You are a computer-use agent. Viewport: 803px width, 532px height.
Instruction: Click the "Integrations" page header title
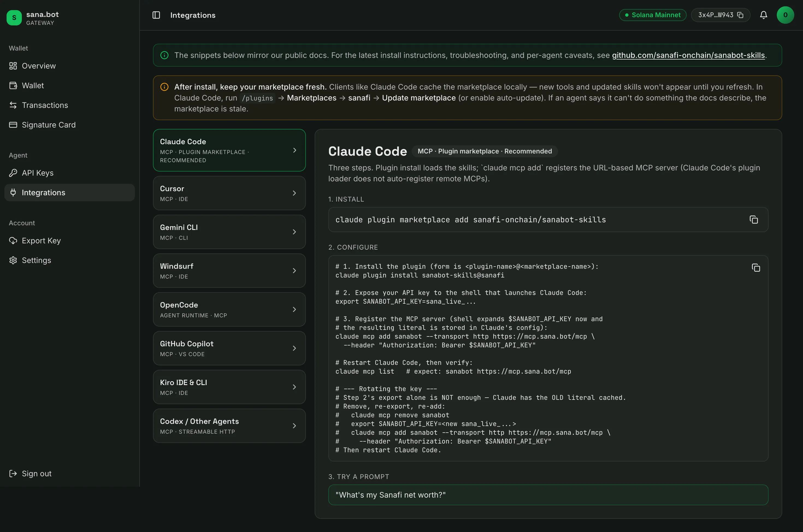click(193, 15)
